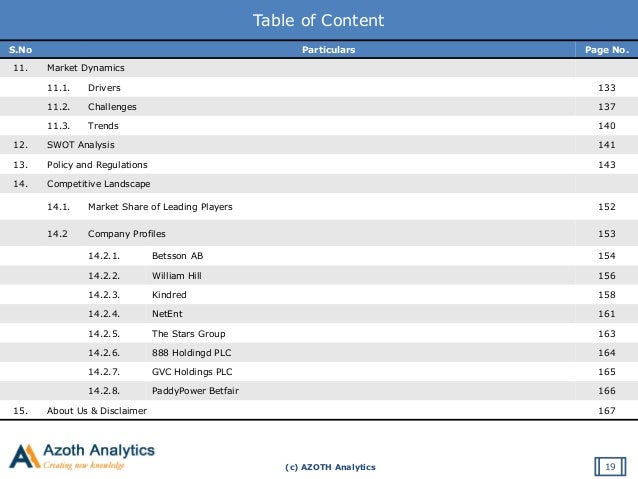Screen dimensions: 638x479
Task: Select the 'Market Dynamics' row
Action: click(319, 68)
